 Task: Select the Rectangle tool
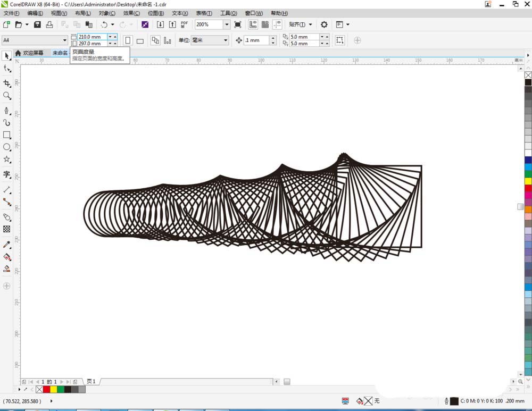7,135
